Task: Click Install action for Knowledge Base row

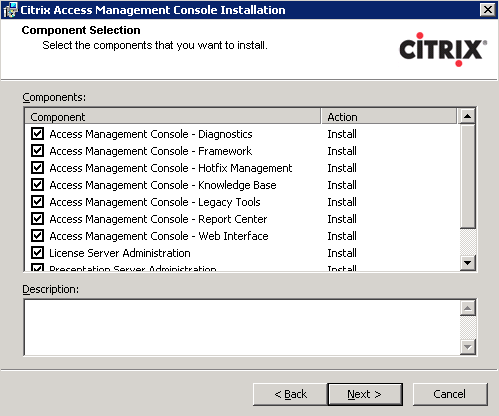Action: [342, 185]
